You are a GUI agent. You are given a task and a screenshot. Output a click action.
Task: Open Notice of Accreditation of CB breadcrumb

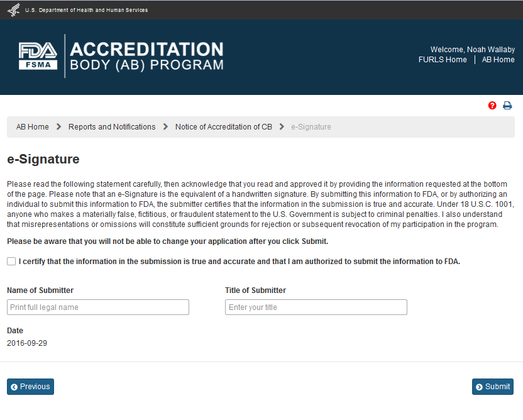(224, 127)
